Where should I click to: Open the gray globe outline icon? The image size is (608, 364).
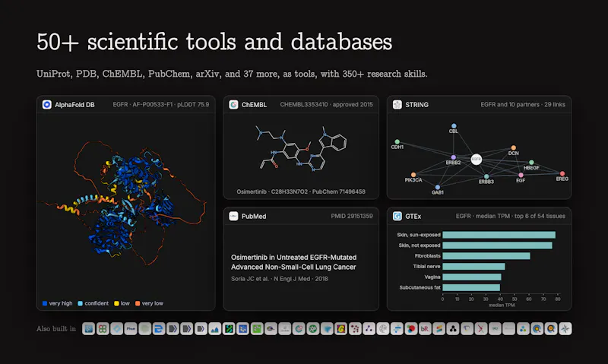tap(383, 329)
